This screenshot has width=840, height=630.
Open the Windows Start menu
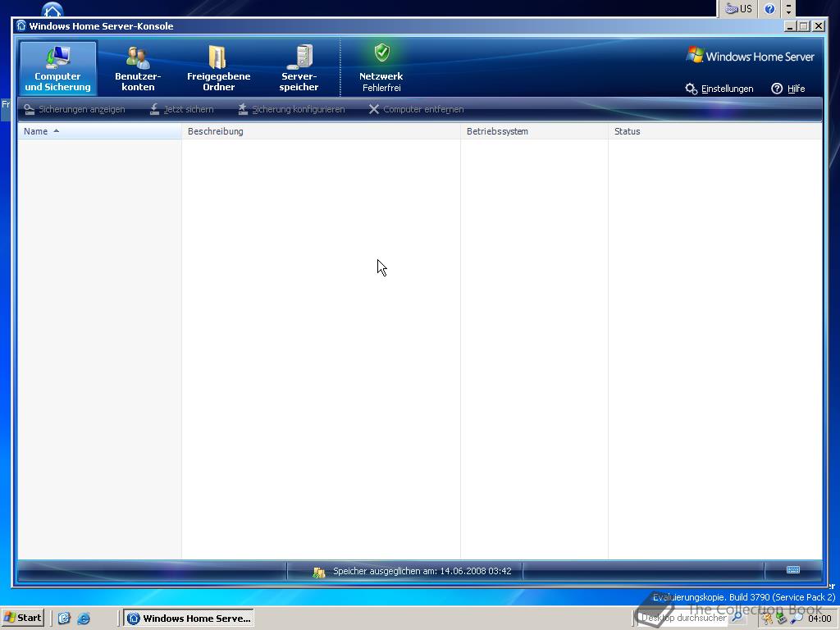pos(22,618)
